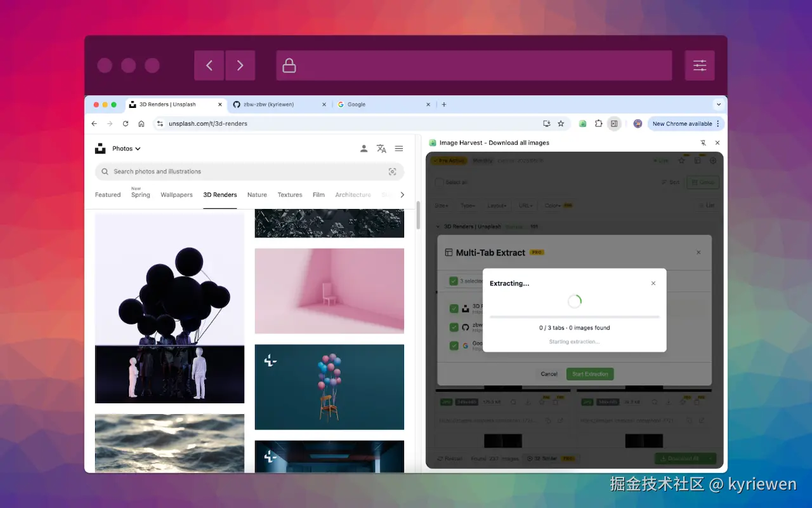This screenshot has height=508, width=812.
Task: Uncheck the Google tab row checkbox
Action: (x=454, y=346)
